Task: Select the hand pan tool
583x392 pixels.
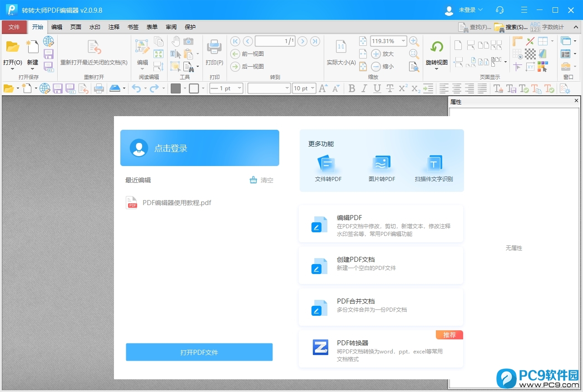Action: 176,41
